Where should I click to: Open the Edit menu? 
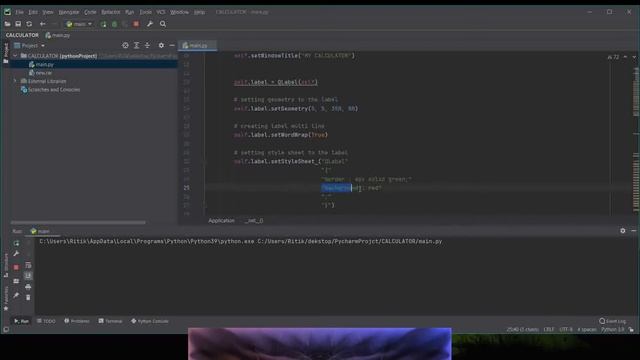coord(33,12)
